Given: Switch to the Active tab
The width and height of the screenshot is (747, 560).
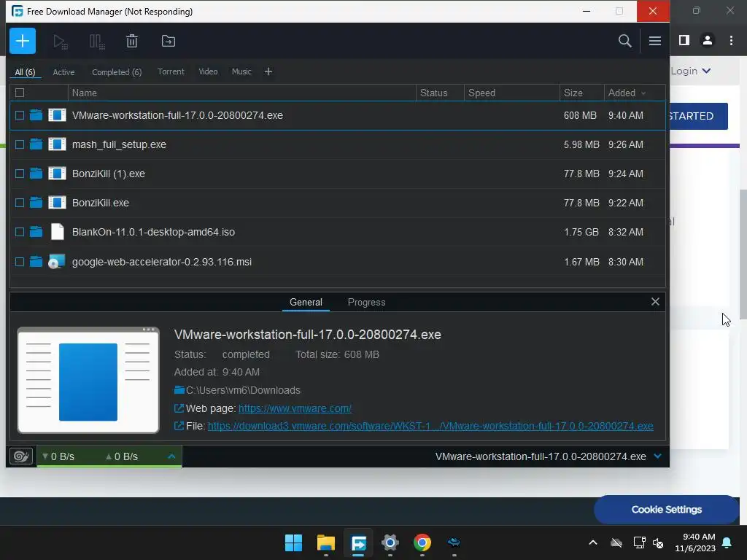Looking at the screenshot, I should point(63,72).
